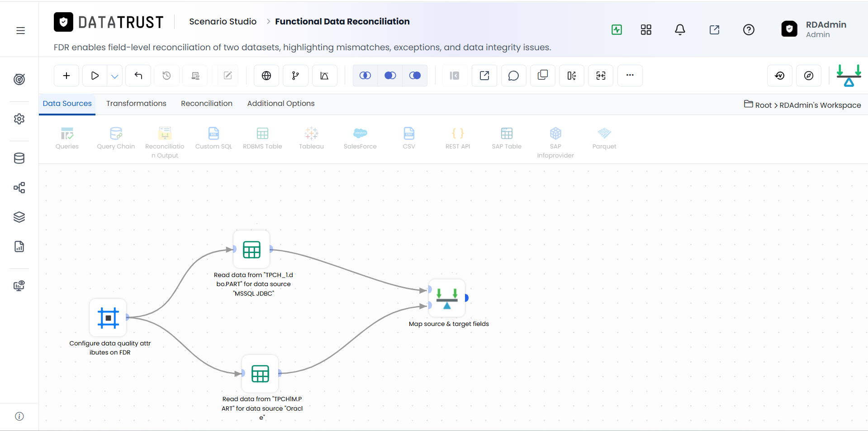This screenshot has height=431, width=868.
Task: Open the more options ellipsis menu
Action: [x=630, y=75]
